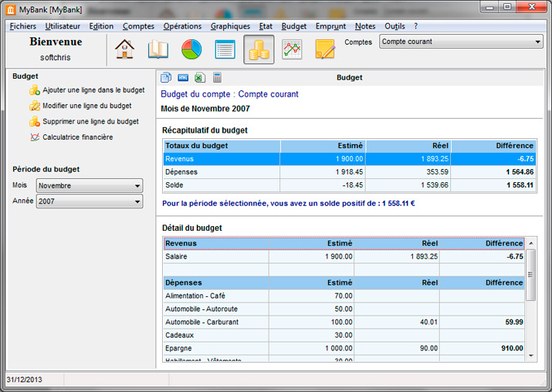Click the Mois de Novembre 2007 heading
The height and width of the screenshot is (392, 552).
point(205,109)
